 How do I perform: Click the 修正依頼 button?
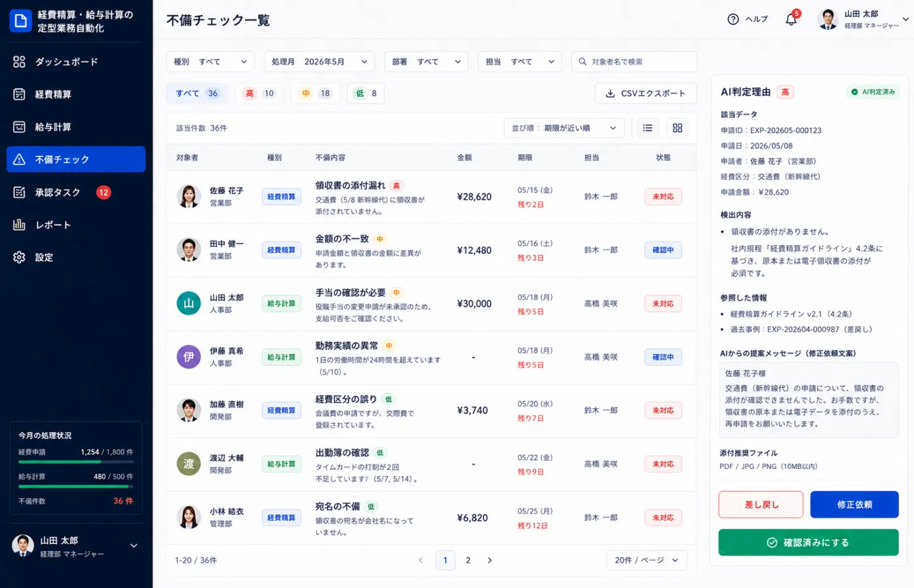(854, 505)
